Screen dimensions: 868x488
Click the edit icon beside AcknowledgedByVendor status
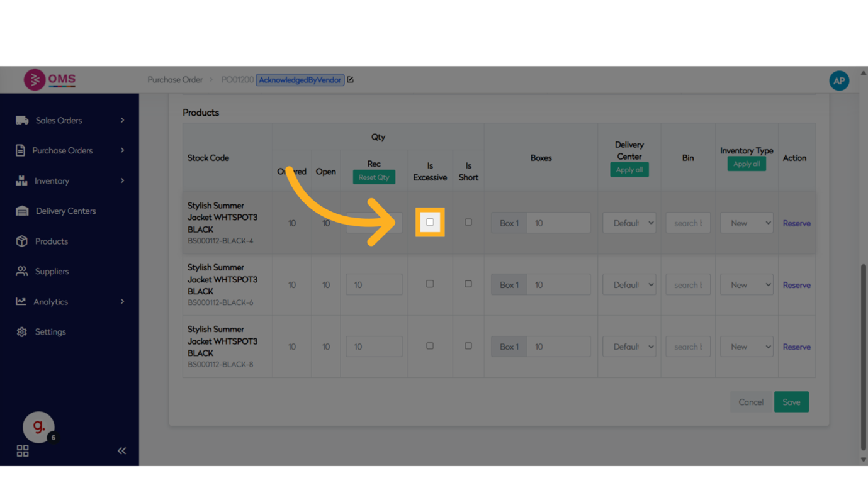351,80
